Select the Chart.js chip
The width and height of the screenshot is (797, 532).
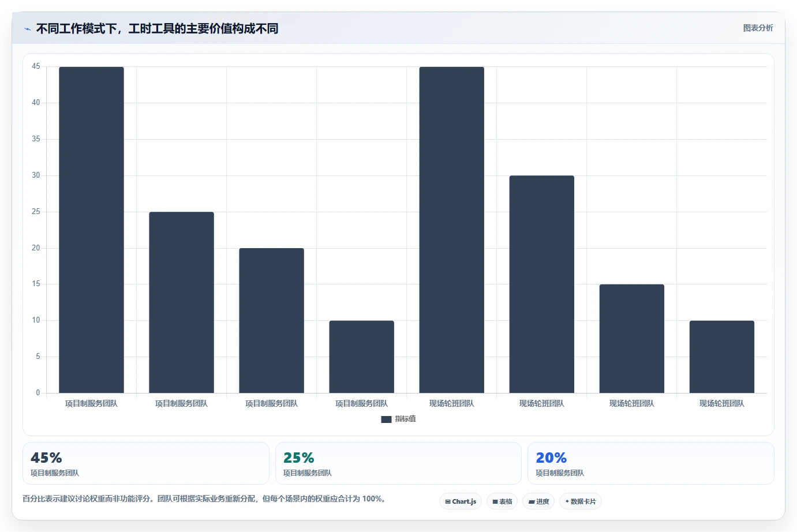pos(461,501)
